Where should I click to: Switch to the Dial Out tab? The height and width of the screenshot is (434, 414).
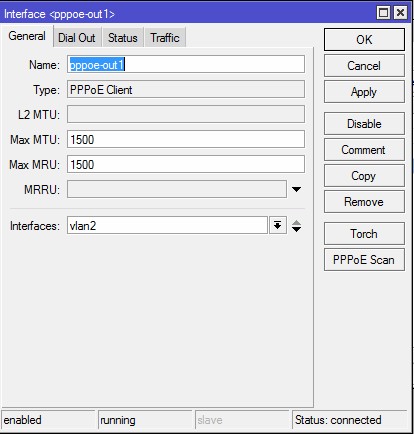(77, 38)
